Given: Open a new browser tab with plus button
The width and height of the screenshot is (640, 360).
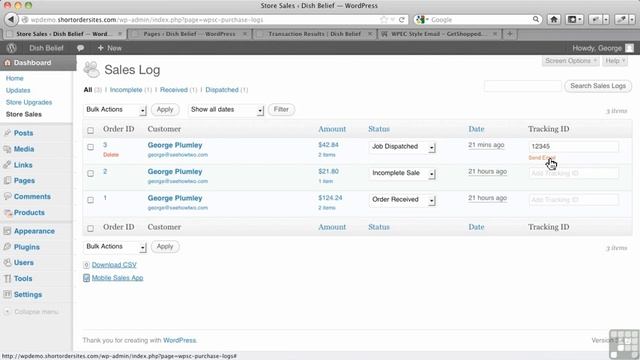Looking at the screenshot, I should pyautogui.click(x=509, y=34).
